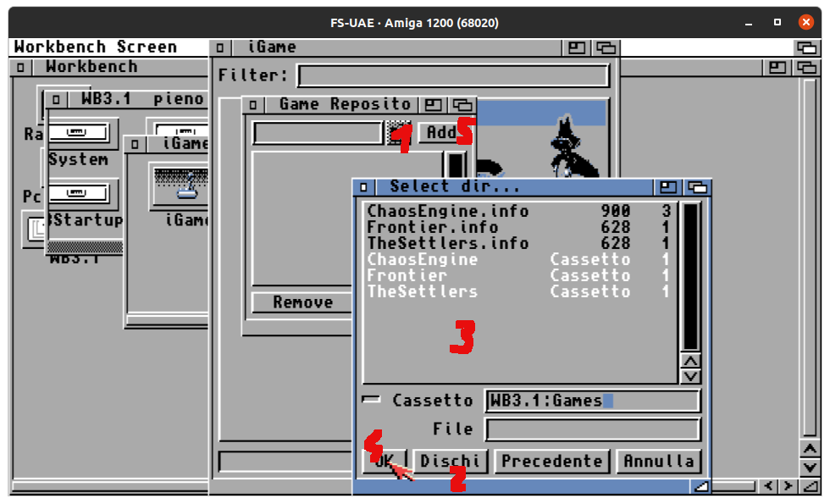The height and width of the screenshot is (504, 830).
Task: Close the iGame main window gadget
Action: coord(220,47)
